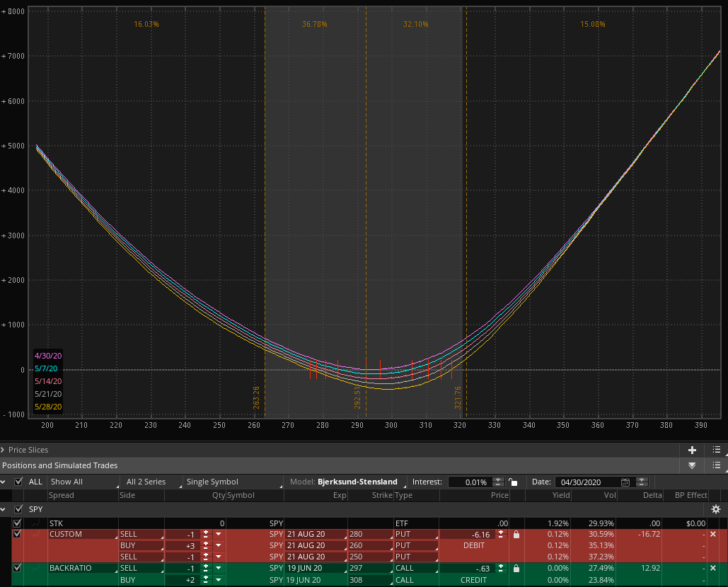Remove the CUSTOM spread with its X
This screenshot has height=587, width=728.
712,535
